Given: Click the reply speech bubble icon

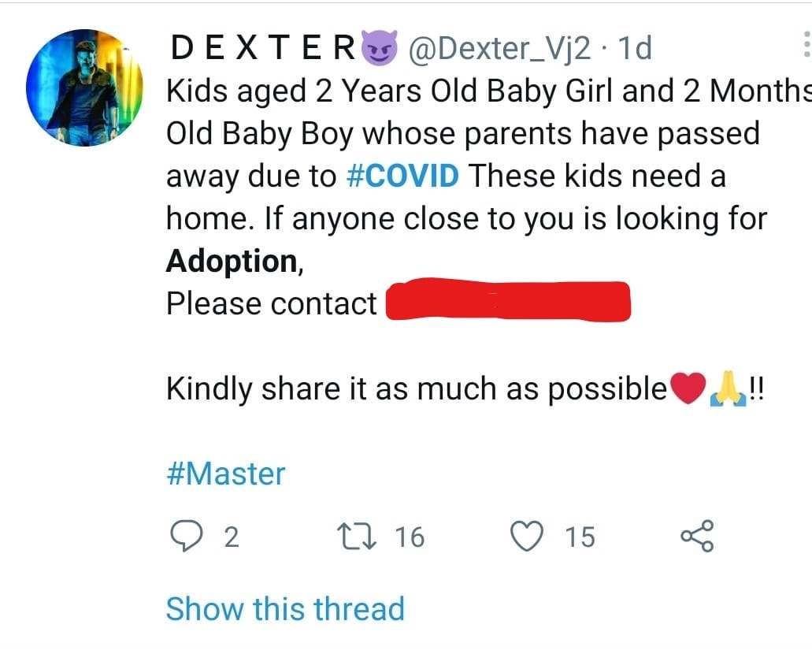Looking at the screenshot, I should pyautogui.click(x=187, y=537).
